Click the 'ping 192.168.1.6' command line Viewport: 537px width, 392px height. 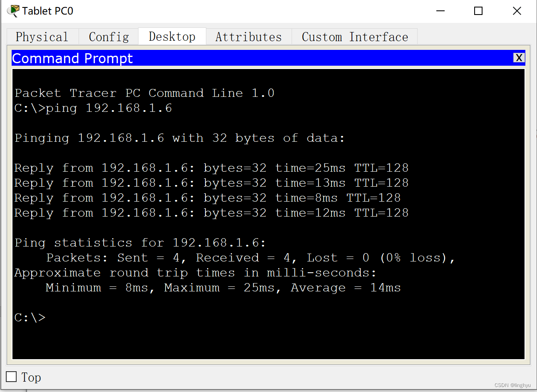93,108
